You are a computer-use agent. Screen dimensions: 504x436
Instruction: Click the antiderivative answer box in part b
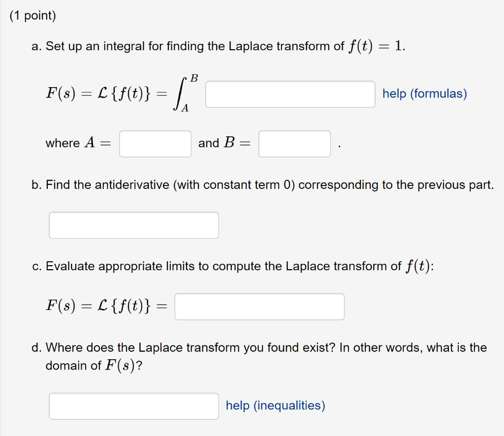point(134,225)
